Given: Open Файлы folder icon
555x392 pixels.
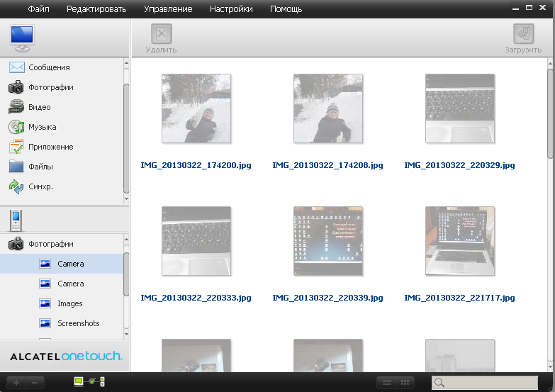Looking at the screenshot, I should point(16,166).
